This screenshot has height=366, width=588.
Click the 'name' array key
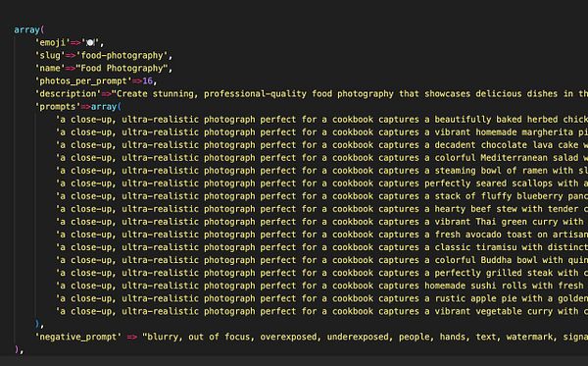click(50, 69)
